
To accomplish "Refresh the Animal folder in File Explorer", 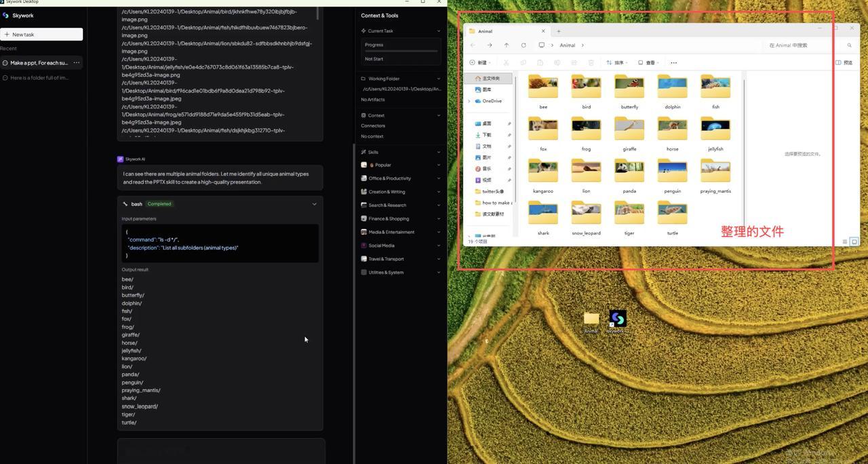I will [x=524, y=45].
